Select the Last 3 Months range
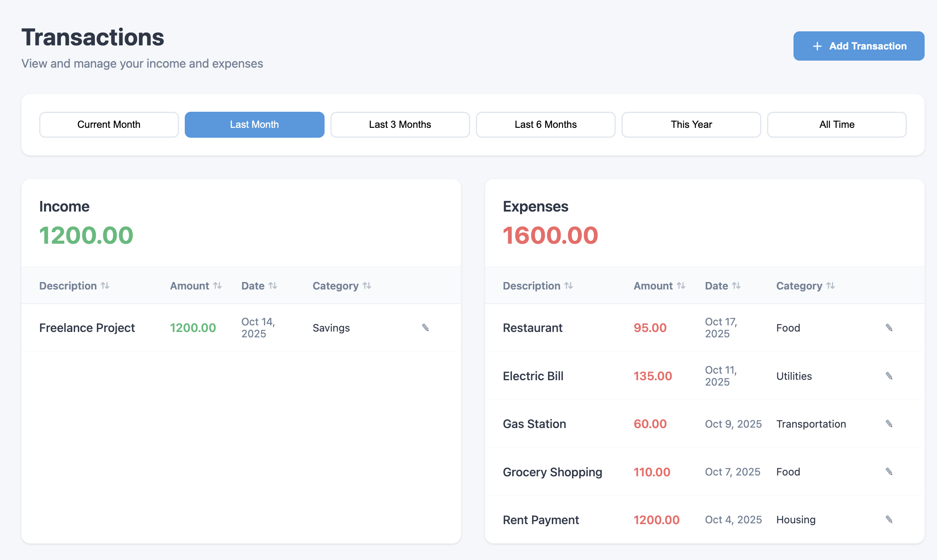937x560 pixels. point(400,125)
